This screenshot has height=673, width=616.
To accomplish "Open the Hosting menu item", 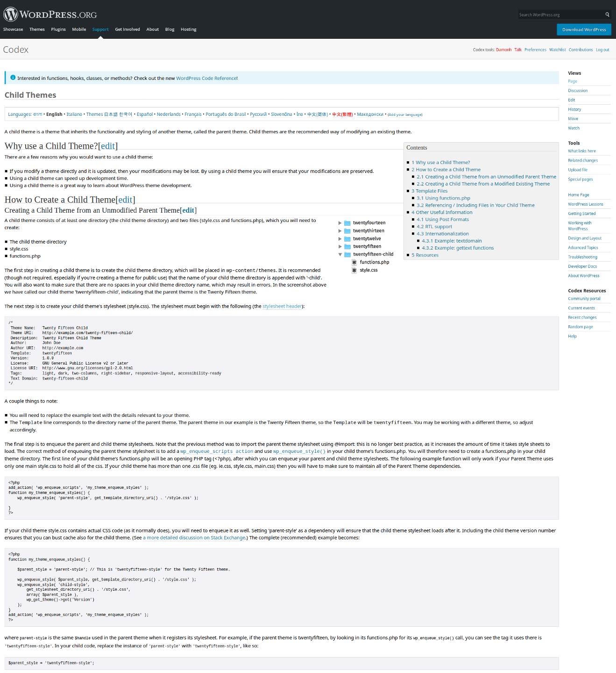I will coord(189,29).
